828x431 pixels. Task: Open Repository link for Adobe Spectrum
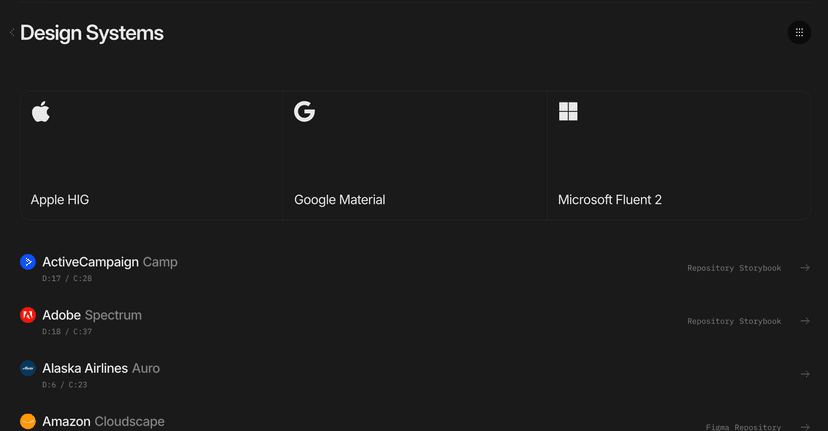pyautogui.click(x=710, y=321)
